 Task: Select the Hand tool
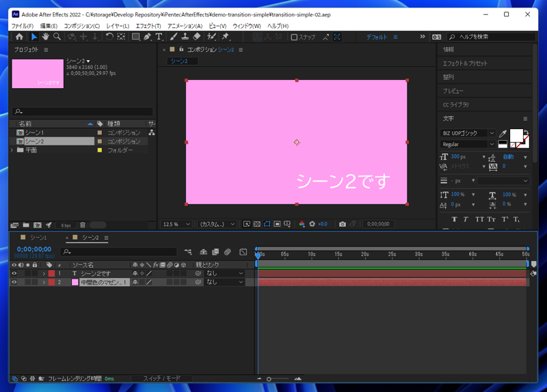[45, 37]
